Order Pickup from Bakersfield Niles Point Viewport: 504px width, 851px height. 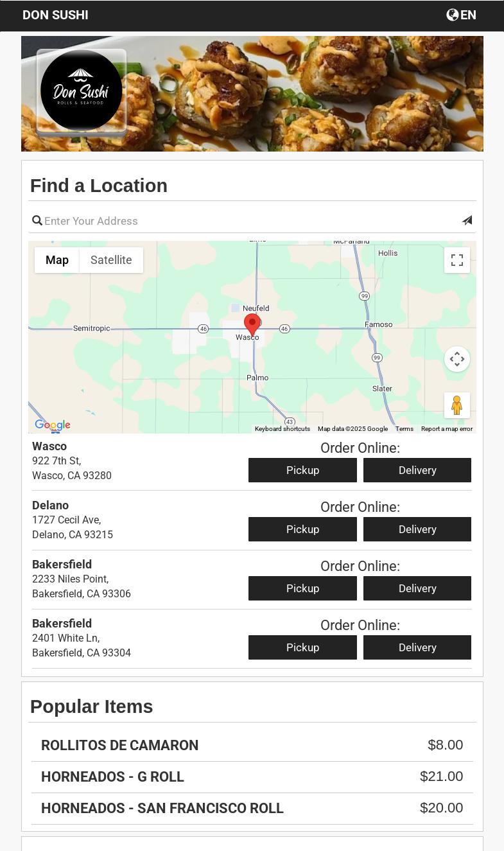(302, 588)
